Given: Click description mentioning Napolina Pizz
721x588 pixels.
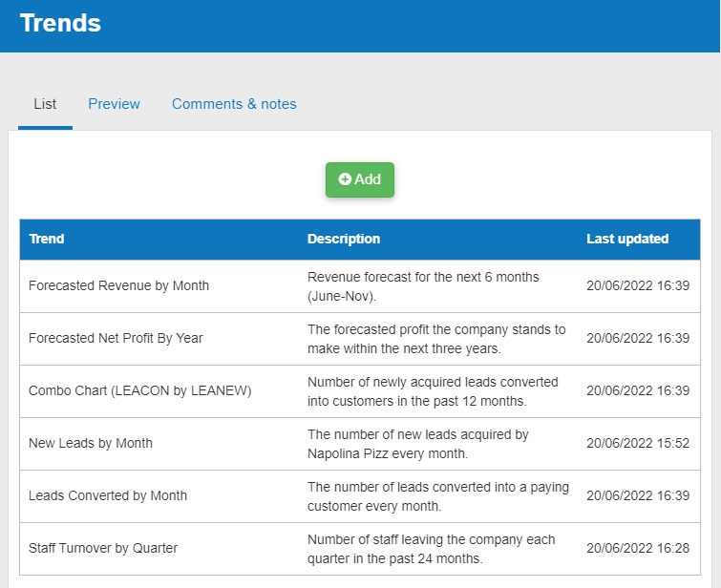Looking at the screenshot, I should [x=418, y=444].
